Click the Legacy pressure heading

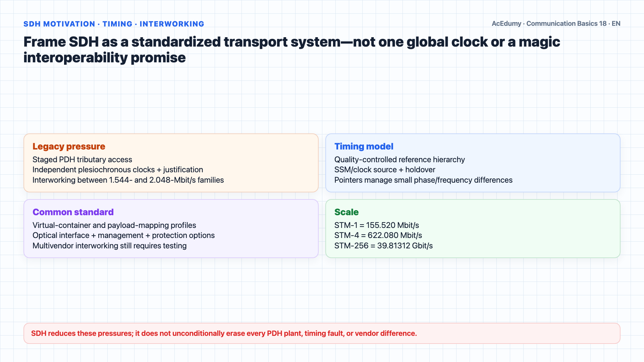pyautogui.click(x=69, y=146)
